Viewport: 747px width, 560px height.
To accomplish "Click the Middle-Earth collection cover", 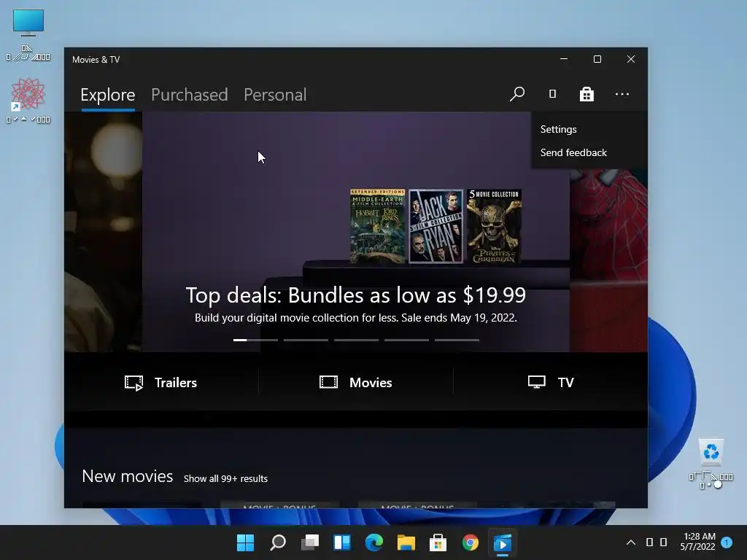I will coord(378,226).
